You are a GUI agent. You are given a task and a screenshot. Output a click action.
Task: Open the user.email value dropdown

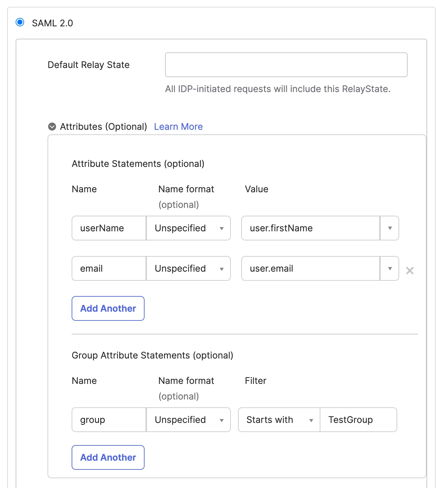click(389, 268)
